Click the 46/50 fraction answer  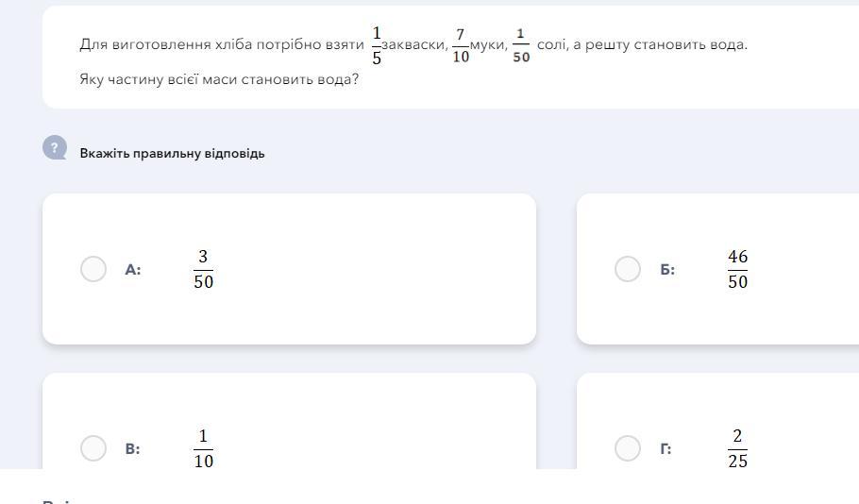coord(737,269)
